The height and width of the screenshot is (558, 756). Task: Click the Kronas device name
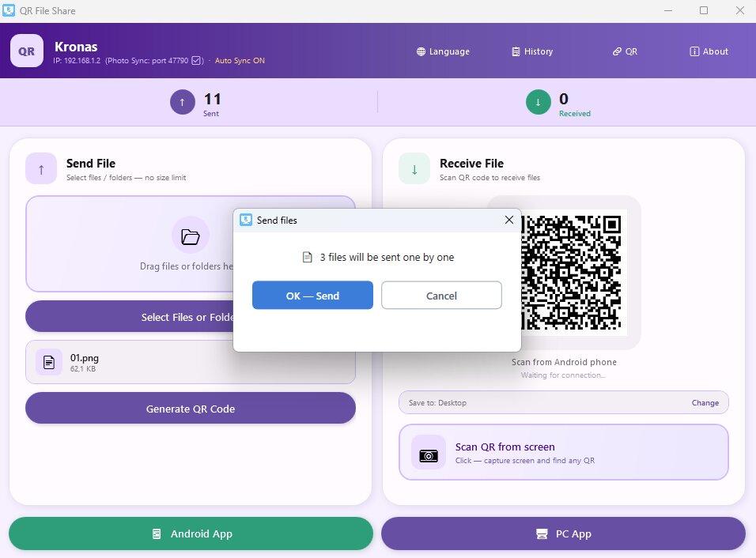(76, 47)
